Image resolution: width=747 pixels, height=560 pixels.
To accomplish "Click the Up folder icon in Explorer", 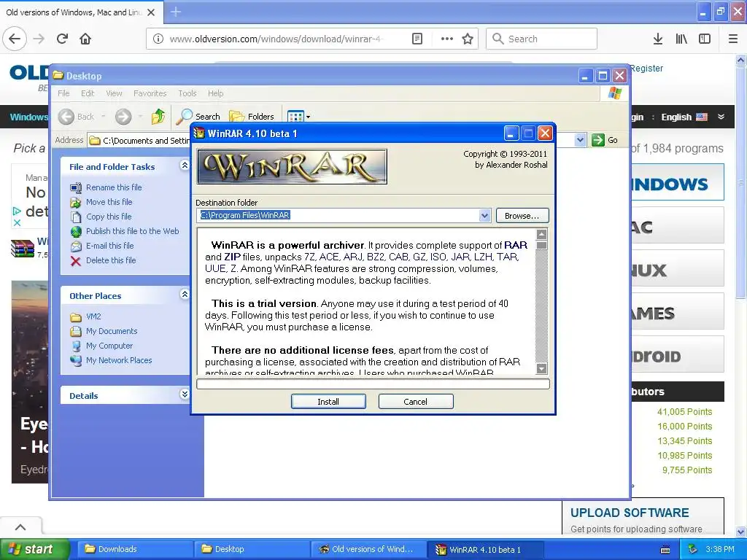I will tap(158, 117).
